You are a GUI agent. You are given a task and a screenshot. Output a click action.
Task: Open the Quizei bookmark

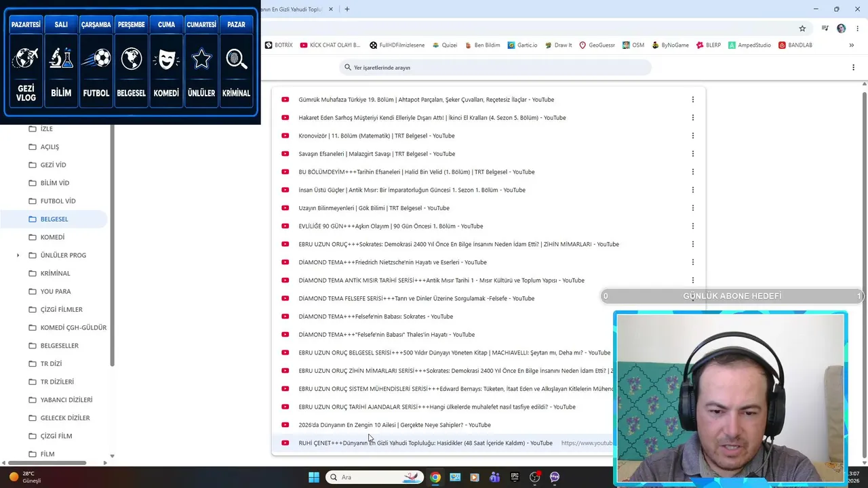point(444,45)
